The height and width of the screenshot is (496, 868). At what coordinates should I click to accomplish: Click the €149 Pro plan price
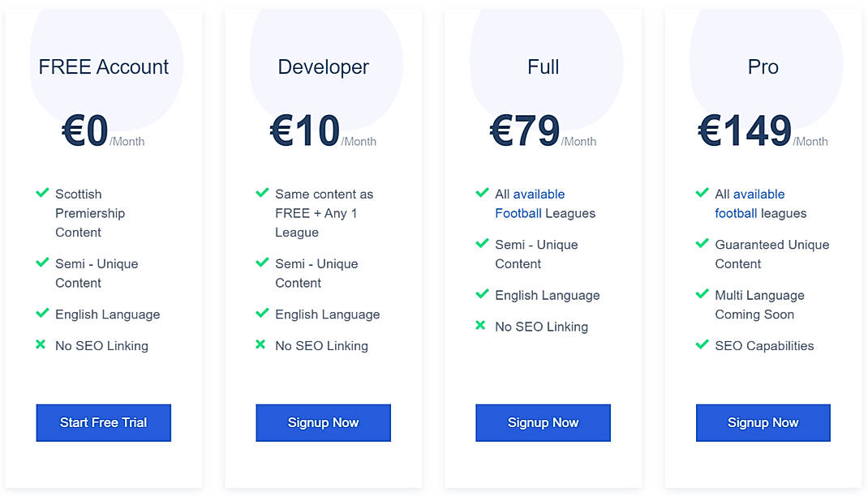(x=745, y=130)
